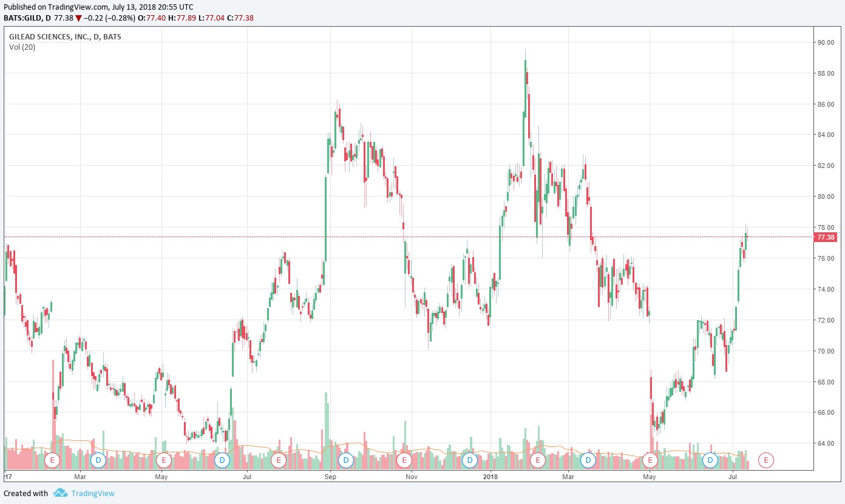The image size is (845, 504).
Task: Click the dividend marker right after Mar 2017
Action: pos(98,460)
